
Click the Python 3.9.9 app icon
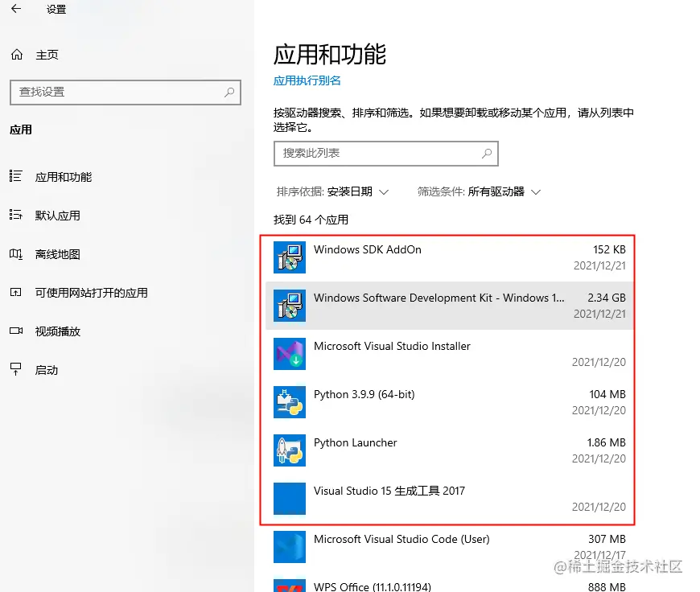tap(290, 402)
